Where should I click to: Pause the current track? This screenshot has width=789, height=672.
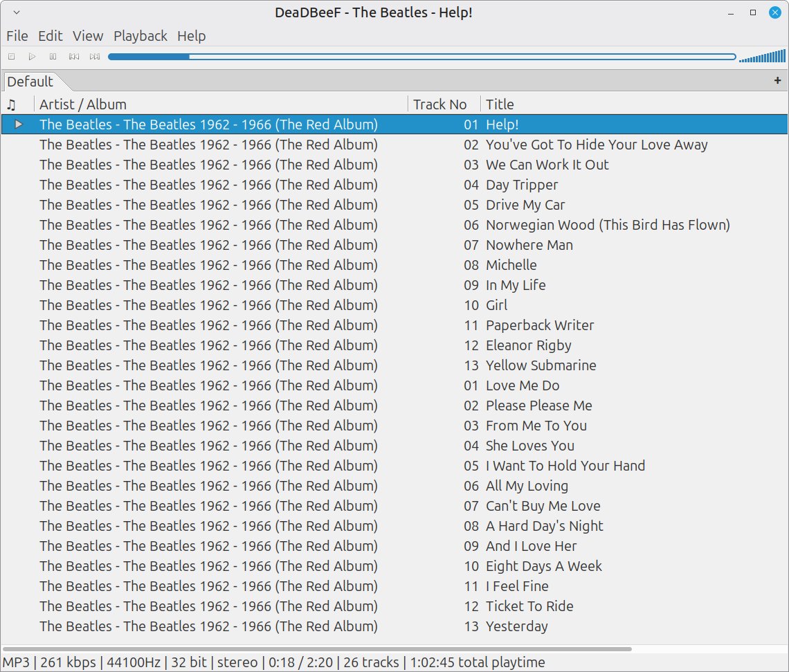tap(53, 56)
